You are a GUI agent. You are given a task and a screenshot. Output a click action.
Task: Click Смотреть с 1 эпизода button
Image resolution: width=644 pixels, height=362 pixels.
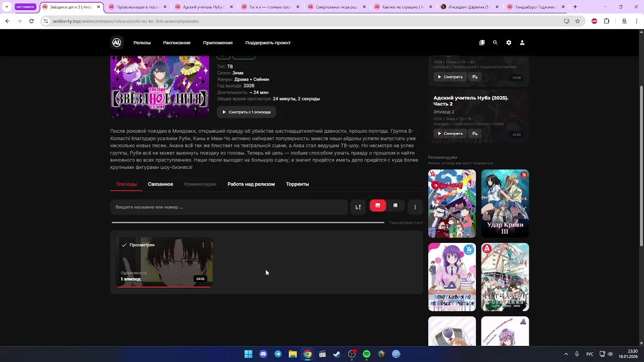(247, 112)
